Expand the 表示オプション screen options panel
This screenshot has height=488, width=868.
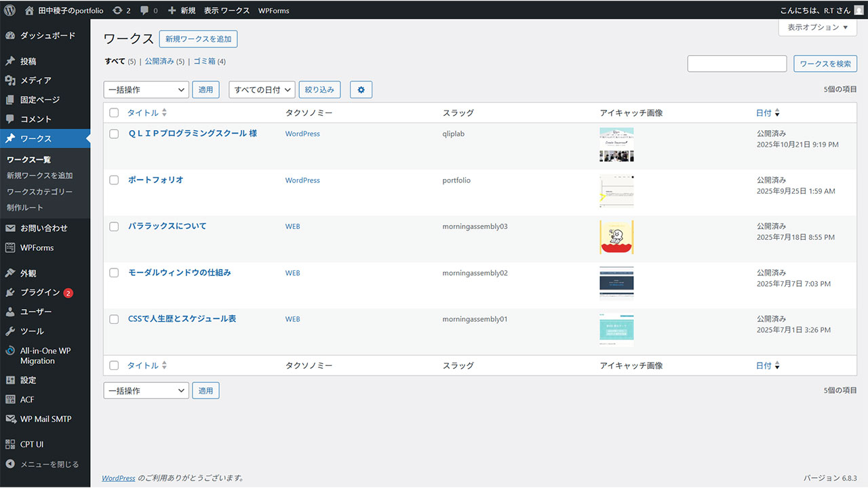[817, 28]
